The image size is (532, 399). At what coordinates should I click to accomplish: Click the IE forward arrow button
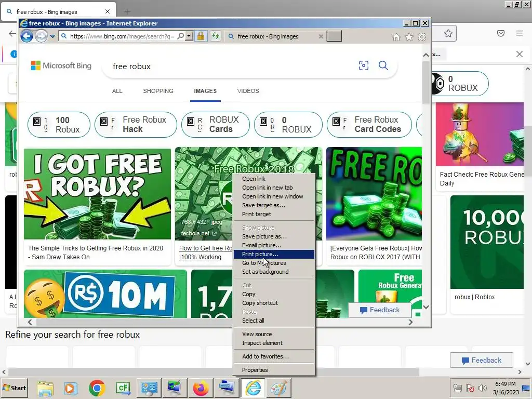coord(42,36)
